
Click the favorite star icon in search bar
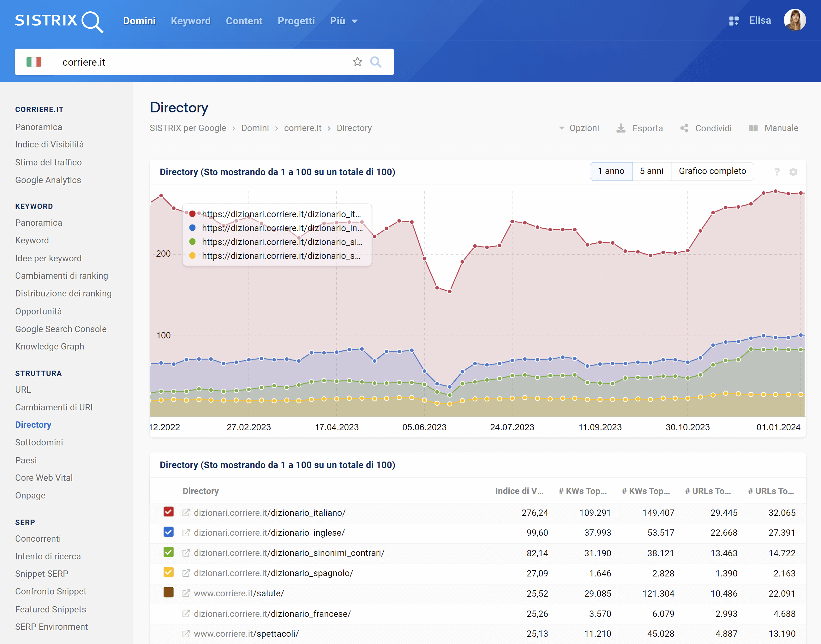(357, 62)
